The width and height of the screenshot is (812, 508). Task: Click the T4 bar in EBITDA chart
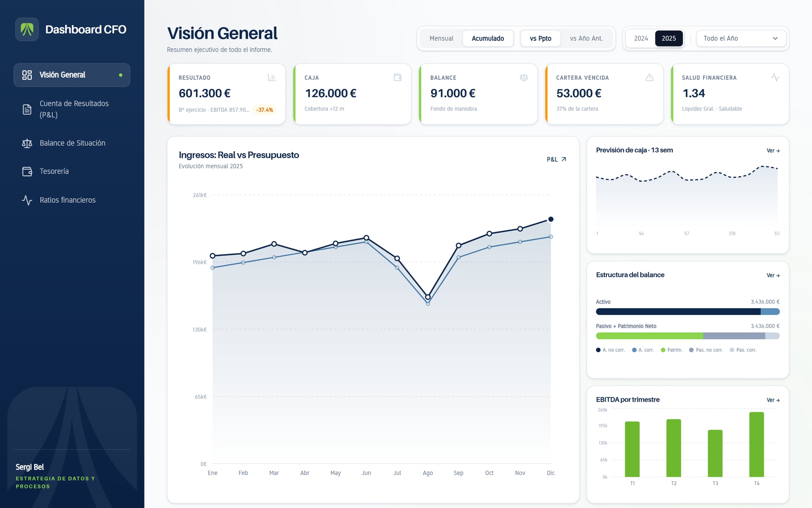tap(757, 444)
